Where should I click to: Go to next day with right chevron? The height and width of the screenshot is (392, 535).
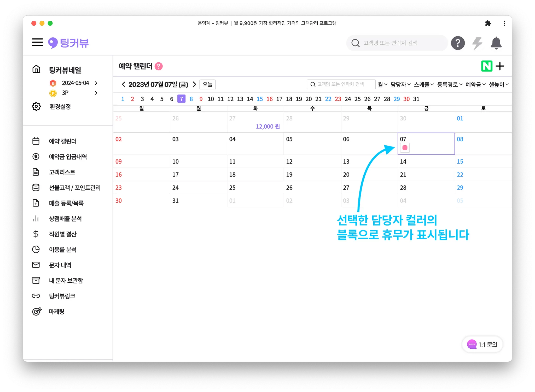194,84
